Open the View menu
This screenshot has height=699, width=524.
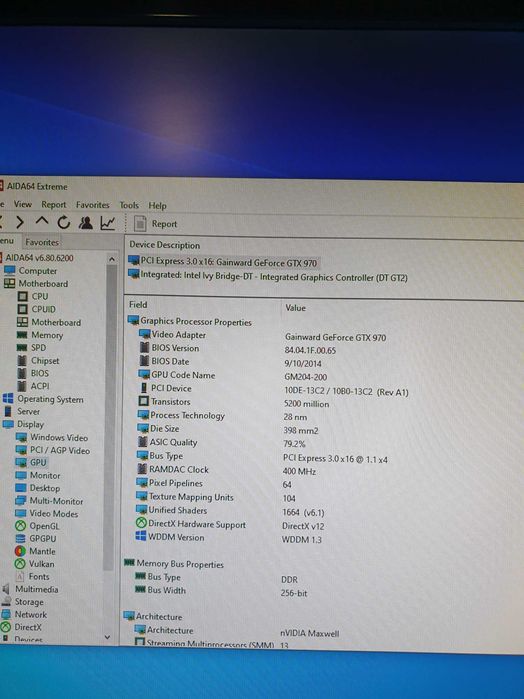point(23,204)
